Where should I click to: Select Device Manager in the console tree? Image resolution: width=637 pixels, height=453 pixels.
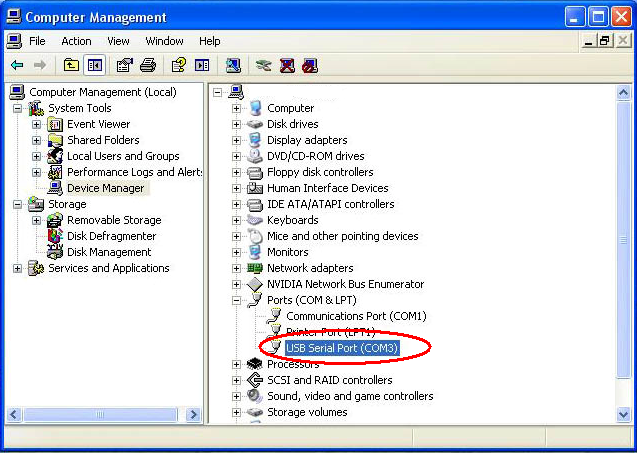pos(106,188)
